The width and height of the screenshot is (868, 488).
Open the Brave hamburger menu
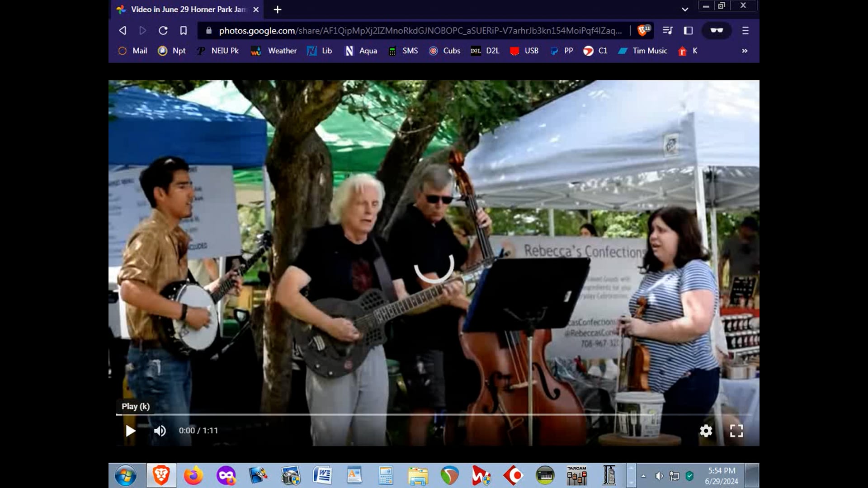pos(745,30)
